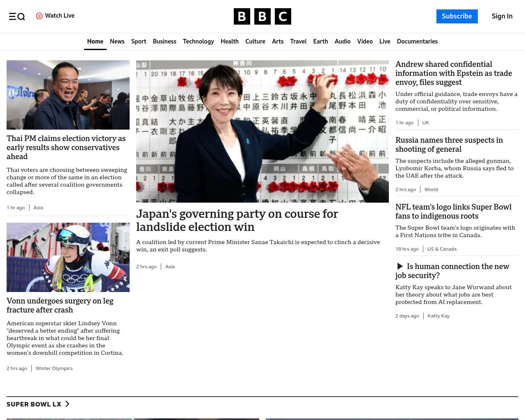Viewport: 525px width, 420px height.
Task: Open Andrew Epstein trade envoy article
Action: pyautogui.click(x=454, y=73)
